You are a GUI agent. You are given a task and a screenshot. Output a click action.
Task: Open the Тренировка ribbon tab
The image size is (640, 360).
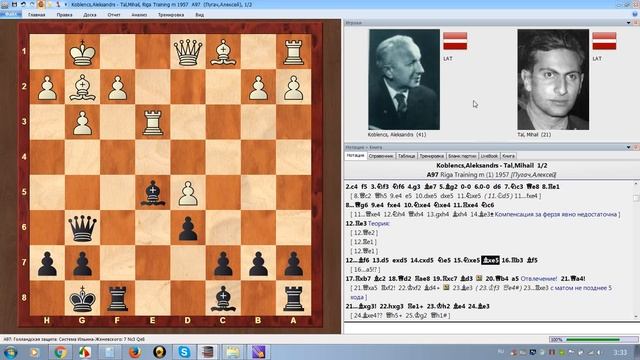(171, 15)
